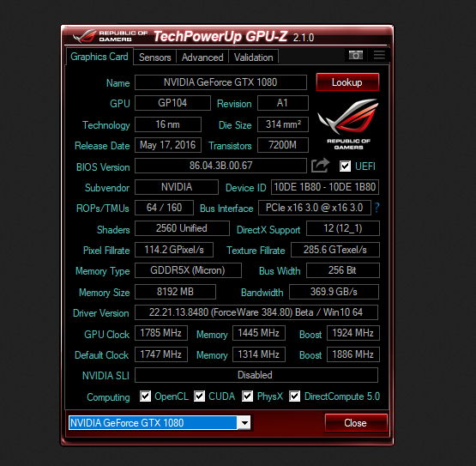Go to the Validation tab

(x=254, y=57)
